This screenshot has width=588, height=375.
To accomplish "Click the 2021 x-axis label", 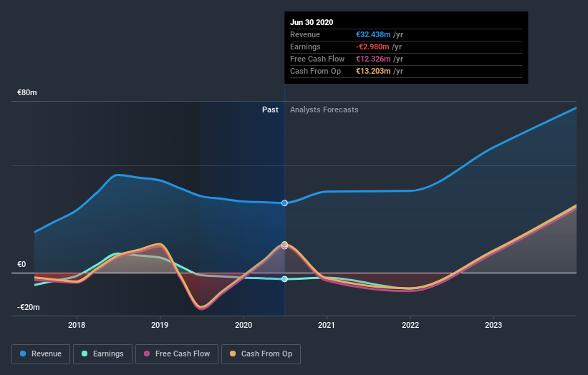I will 327,325.
